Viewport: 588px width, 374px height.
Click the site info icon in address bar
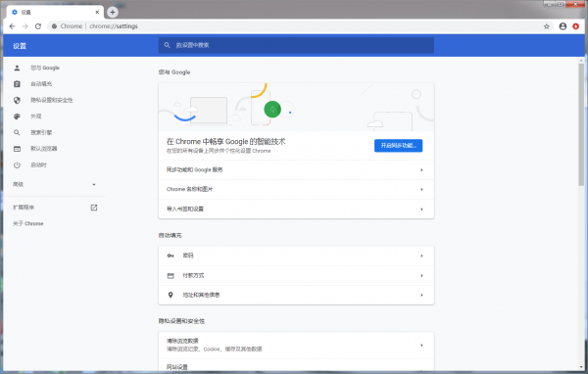[x=54, y=26]
